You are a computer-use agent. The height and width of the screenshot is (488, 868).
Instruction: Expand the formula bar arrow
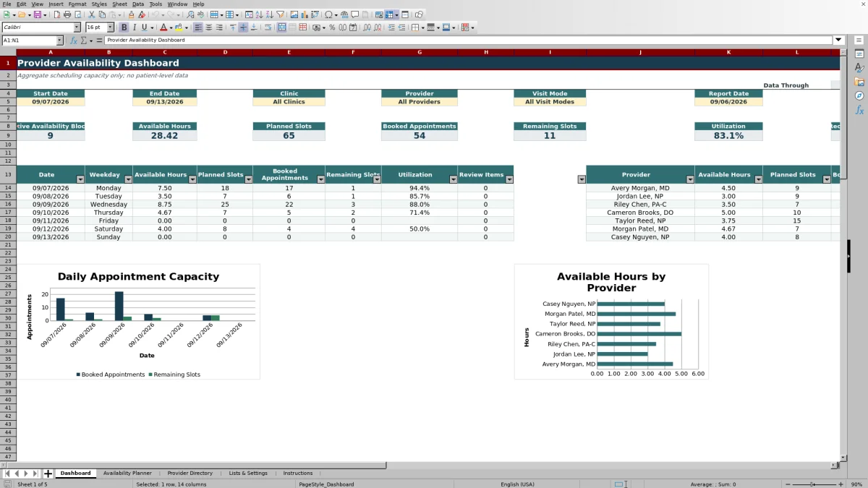838,40
